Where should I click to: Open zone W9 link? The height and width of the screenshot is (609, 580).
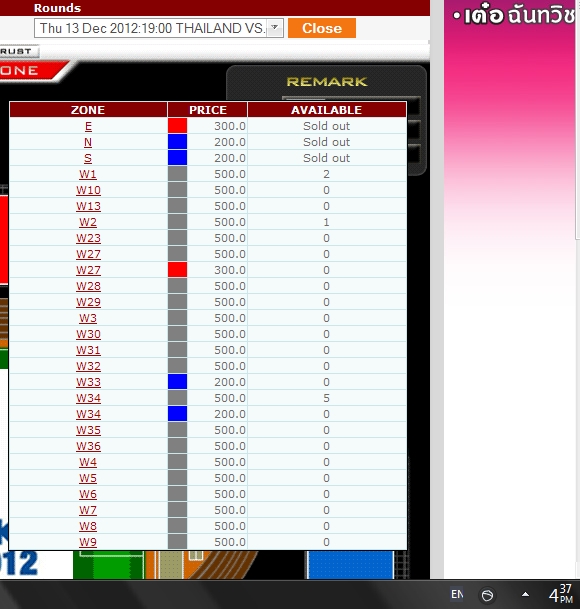(88, 542)
